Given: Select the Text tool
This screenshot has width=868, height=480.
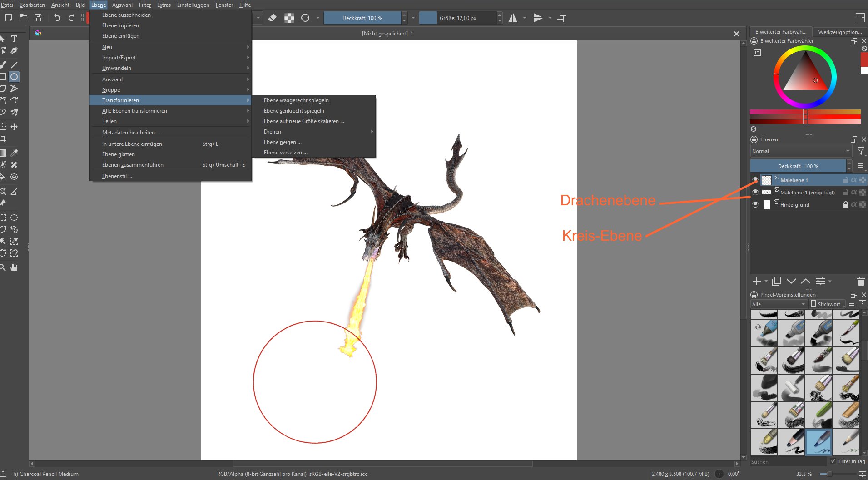Looking at the screenshot, I should tap(14, 39).
